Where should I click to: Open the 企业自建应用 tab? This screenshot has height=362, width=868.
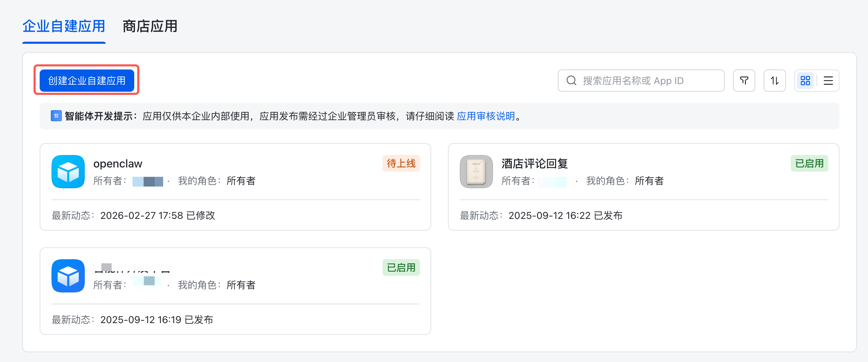point(64,26)
